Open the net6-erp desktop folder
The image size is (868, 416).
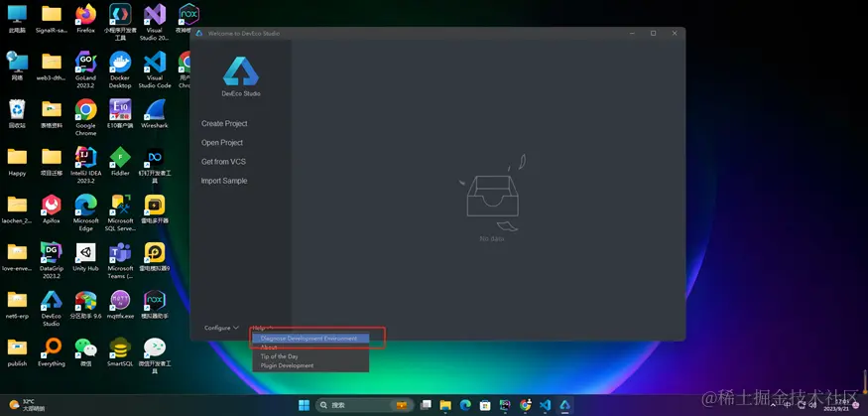click(x=17, y=305)
